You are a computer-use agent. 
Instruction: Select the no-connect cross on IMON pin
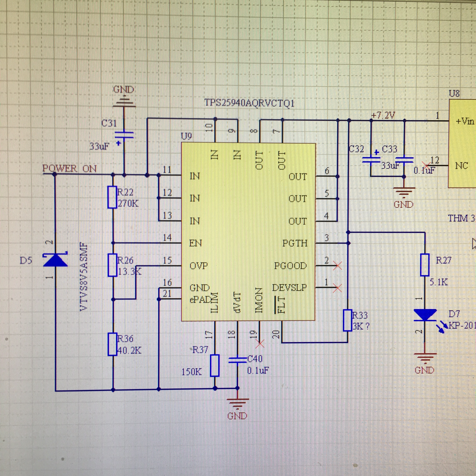pos(260,343)
